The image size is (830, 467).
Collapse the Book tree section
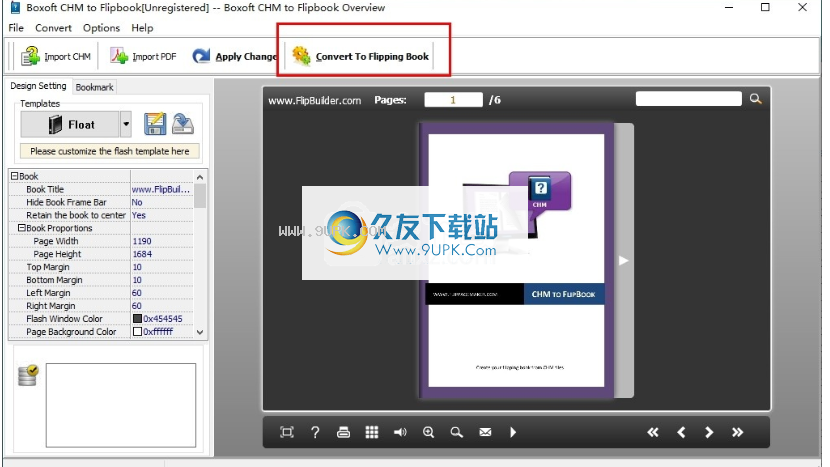point(15,176)
